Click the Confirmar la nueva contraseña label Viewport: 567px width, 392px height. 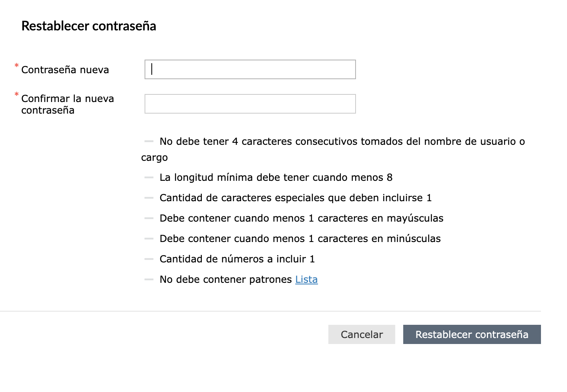[67, 104]
